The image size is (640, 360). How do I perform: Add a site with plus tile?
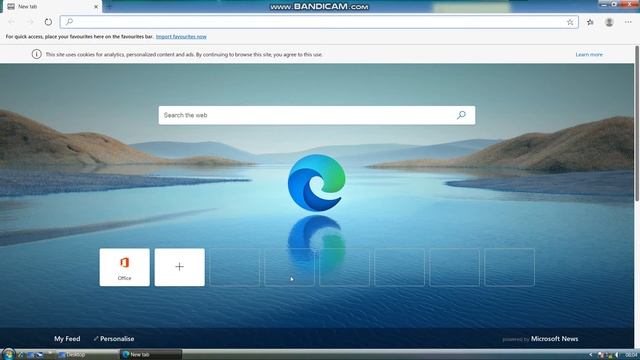(x=180, y=267)
